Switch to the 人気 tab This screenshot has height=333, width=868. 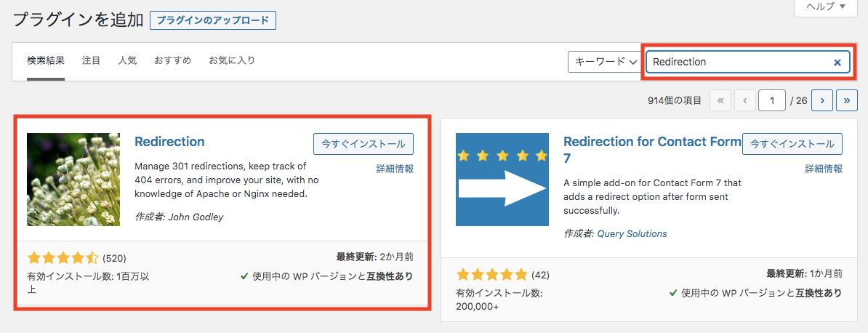coord(127,61)
